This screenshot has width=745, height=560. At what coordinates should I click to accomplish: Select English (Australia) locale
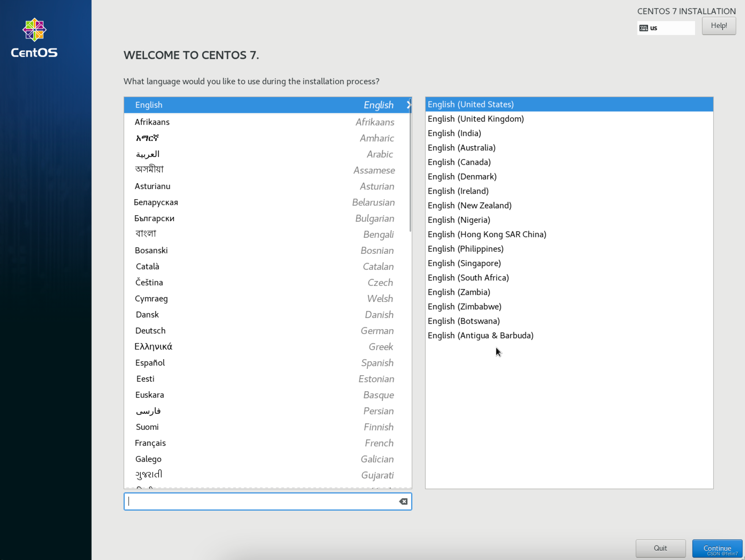pyautogui.click(x=569, y=148)
